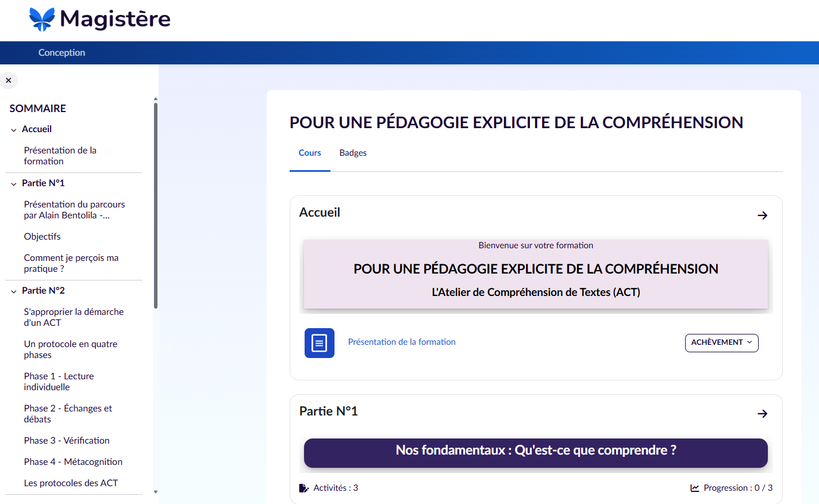Select Phase 3 - Vérification in the sidebar
819x504 pixels.
click(66, 440)
